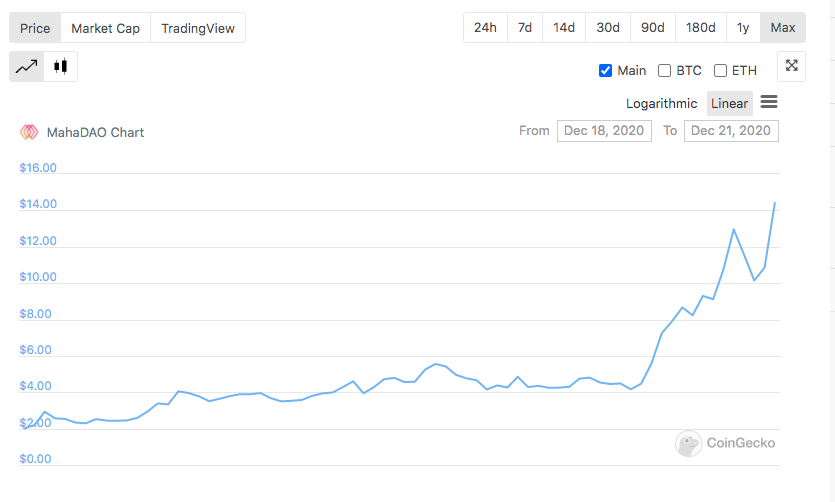Open the chart hamburger menu

(768, 102)
